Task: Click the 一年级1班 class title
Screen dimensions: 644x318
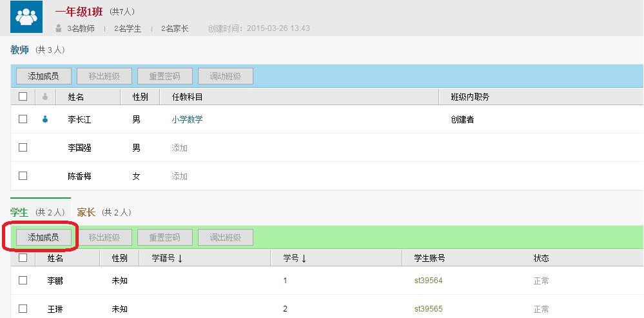Action: point(79,12)
